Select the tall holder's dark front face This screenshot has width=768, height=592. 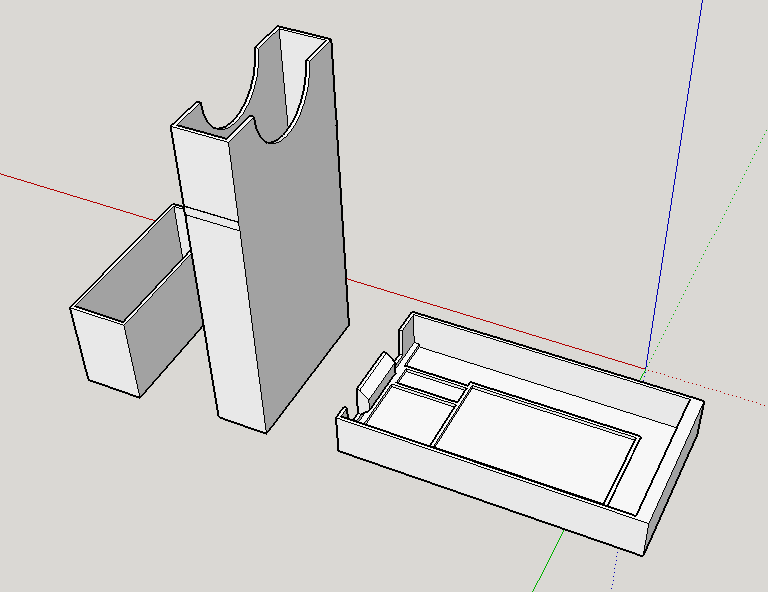(x=294, y=245)
